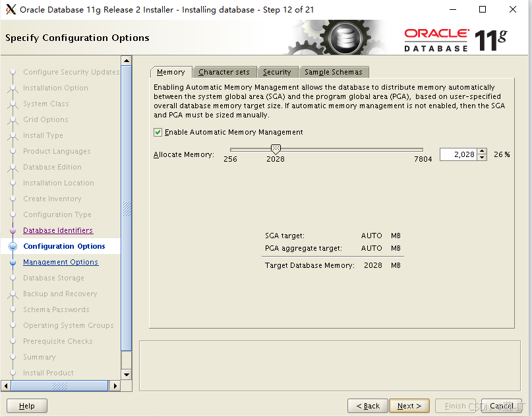532x417 pixels.
Task: Decrease memory with the spinner down arrow
Action: (x=481, y=157)
